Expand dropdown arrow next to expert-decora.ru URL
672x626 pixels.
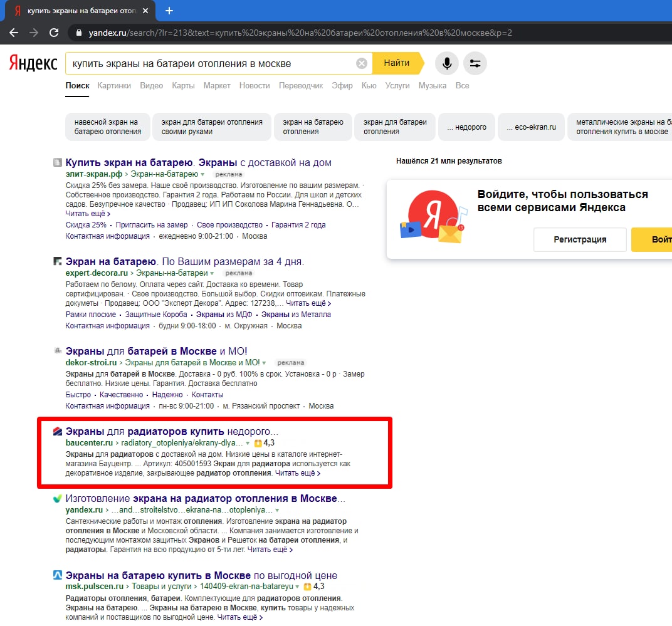click(212, 273)
